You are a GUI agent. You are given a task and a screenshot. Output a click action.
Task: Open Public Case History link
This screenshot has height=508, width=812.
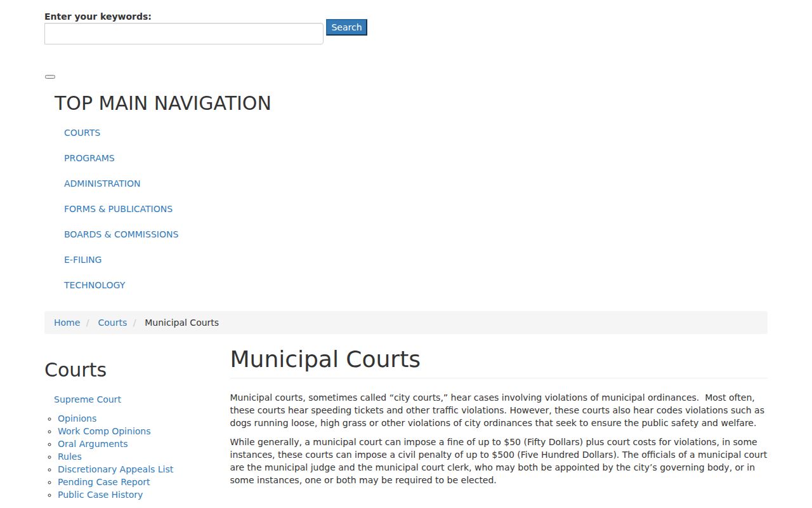pyautogui.click(x=100, y=495)
